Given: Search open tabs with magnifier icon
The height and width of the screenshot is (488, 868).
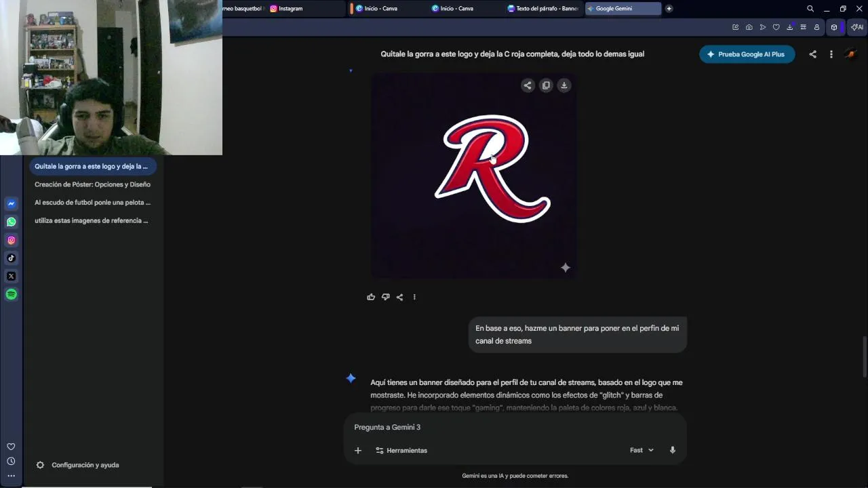Looking at the screenshot, I should 810,9.
